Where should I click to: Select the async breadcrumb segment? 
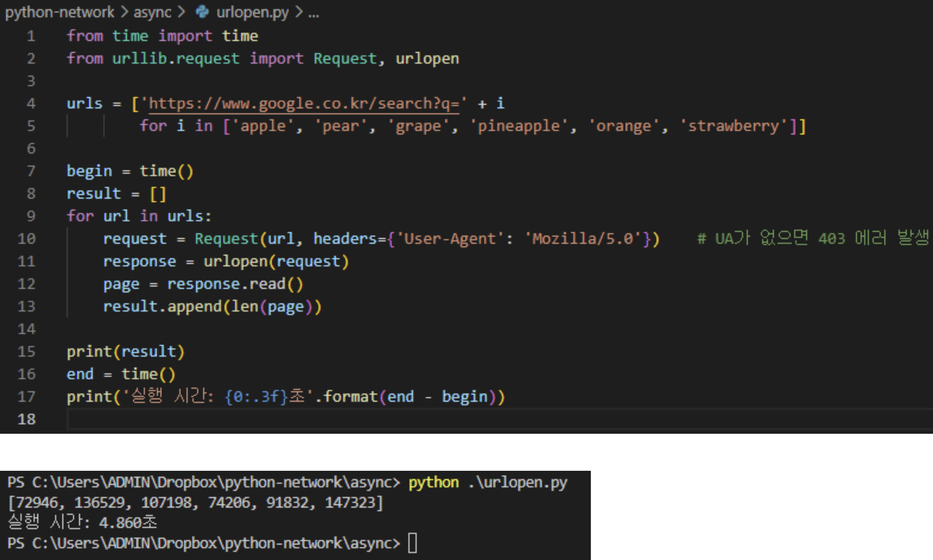pyautogui.click(x=152, y=12)
